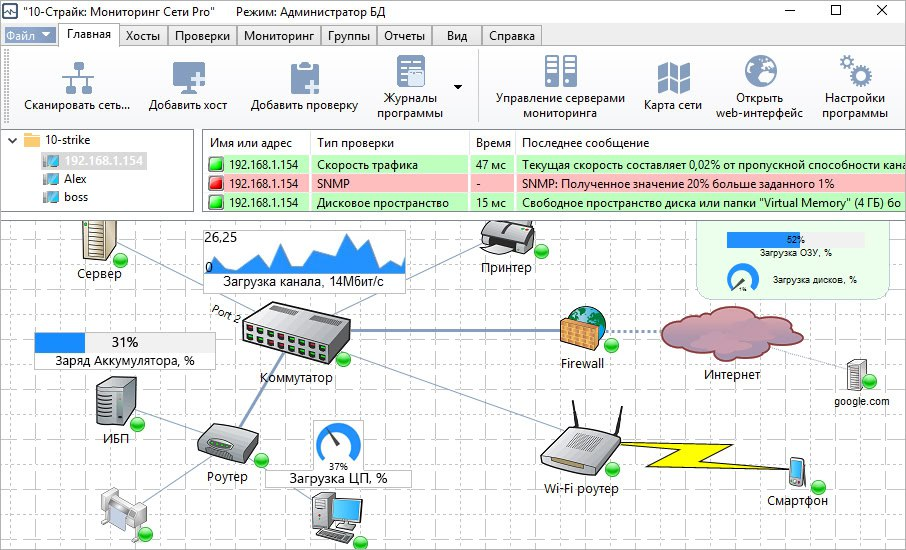This screenshot has height=550, width=906.
Task: Select the boss host in tree
Action: pyautogui.click(x=75, y=197)
